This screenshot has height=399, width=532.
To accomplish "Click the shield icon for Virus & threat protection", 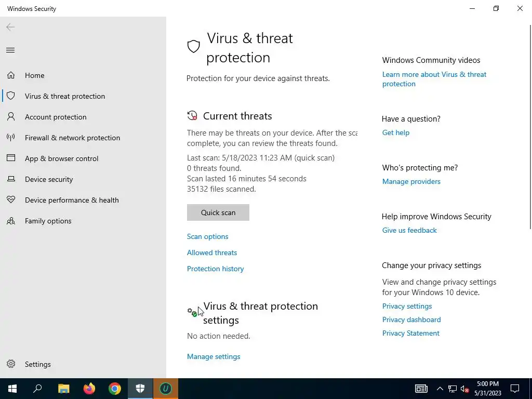I will tap(11, 96).
